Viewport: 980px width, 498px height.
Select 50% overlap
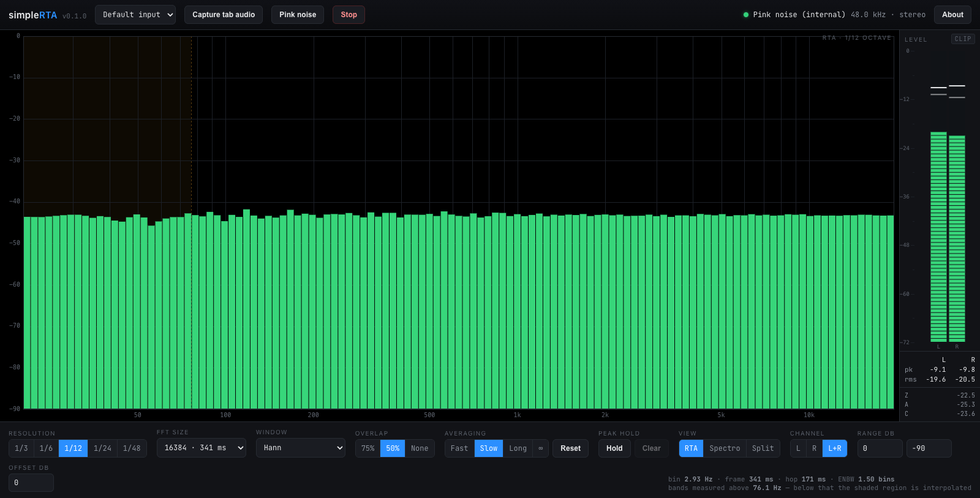(x=393, y=448)
